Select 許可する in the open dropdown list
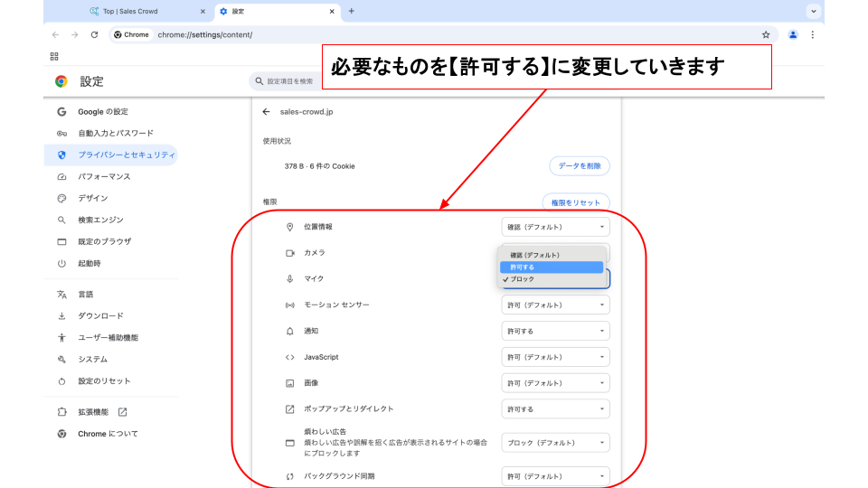The height and width of the screenshot is (488, 868). (x=552, y=267)
